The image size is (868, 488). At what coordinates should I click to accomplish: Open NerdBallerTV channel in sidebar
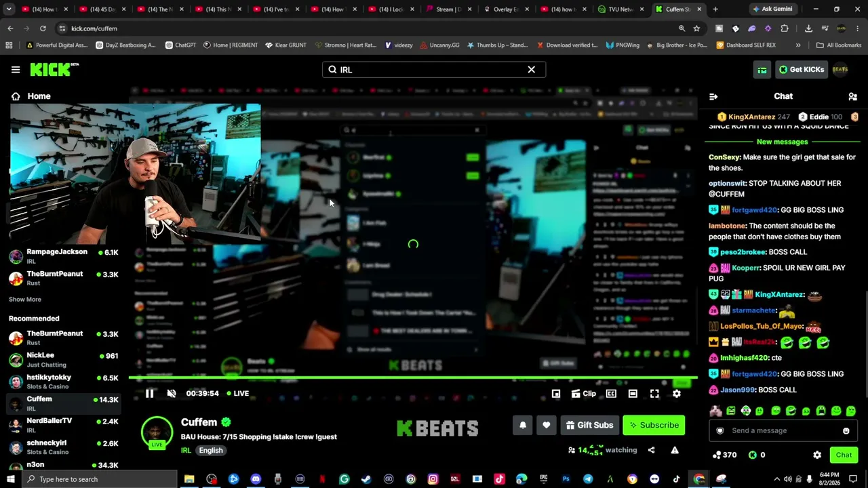coord(64,425)
